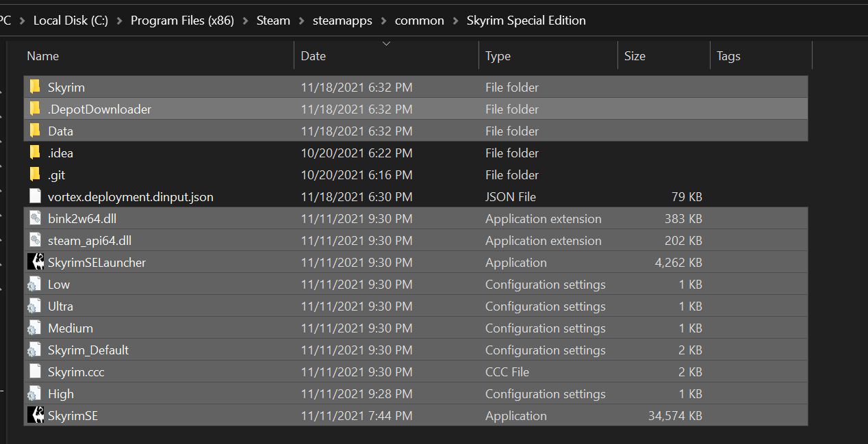Click the Low configuration file icon
The height and width of the screenshot is (444, 868).
(34, 285)
